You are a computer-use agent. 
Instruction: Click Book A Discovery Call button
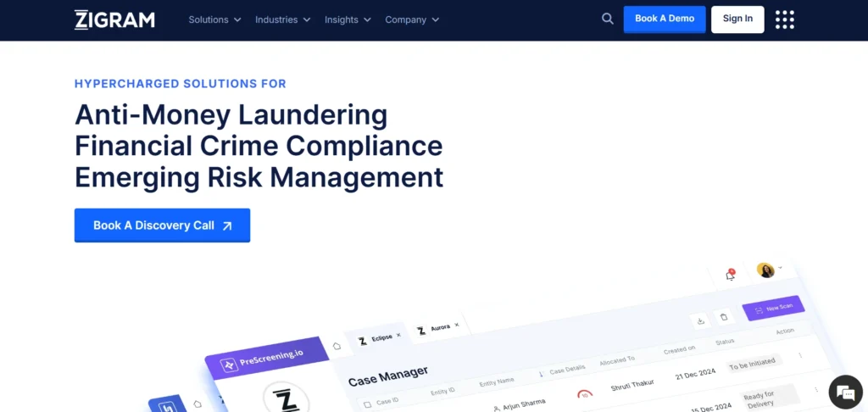pyautogui.click(x=162, y=225)
